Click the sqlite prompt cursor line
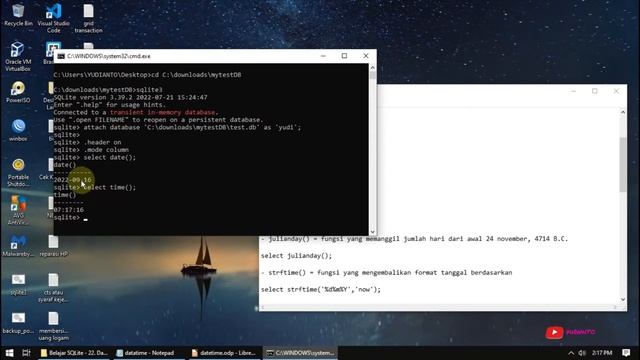Viewport: 640px width, 360px height. 71,218
